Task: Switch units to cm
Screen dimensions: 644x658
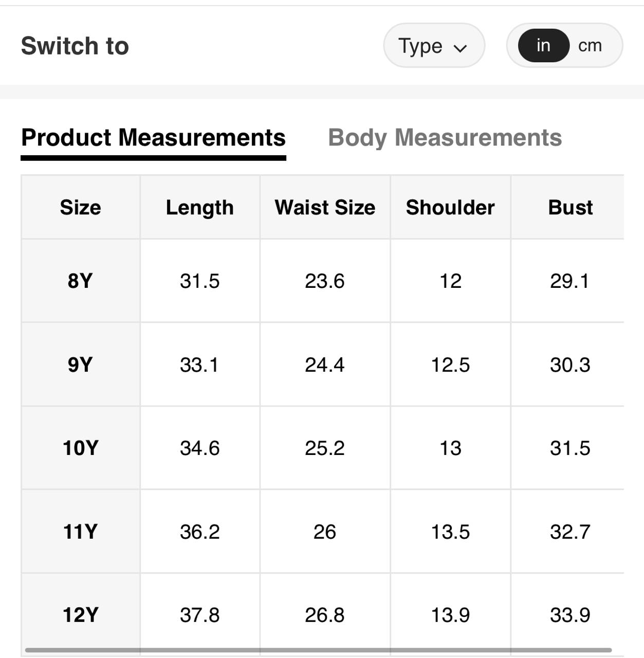Action: [x=590, y=45]
